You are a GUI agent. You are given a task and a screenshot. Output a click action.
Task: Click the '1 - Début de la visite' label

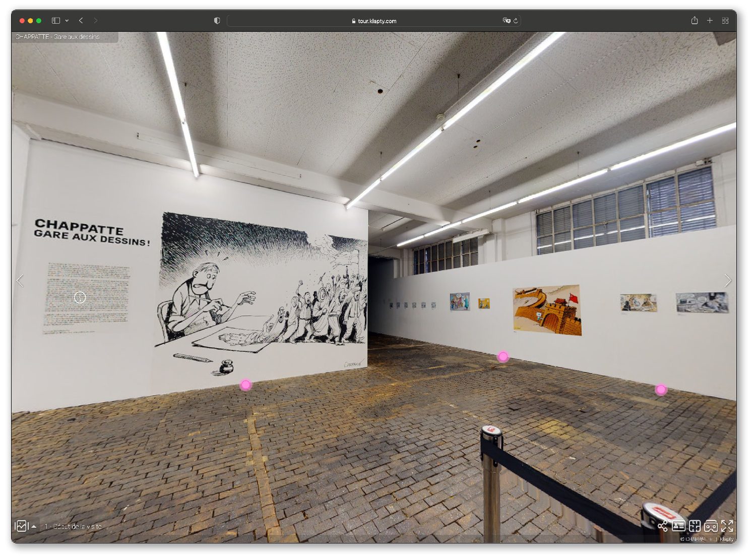point(74,526)
